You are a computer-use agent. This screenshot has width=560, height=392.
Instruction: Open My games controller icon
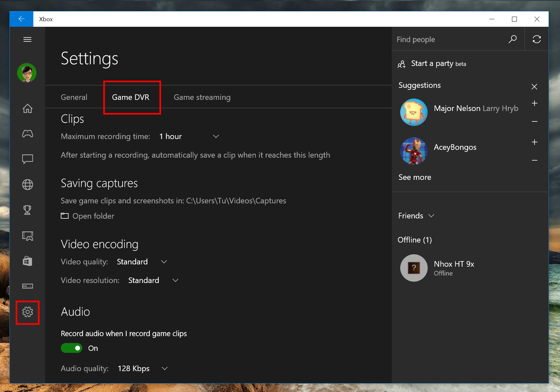click(x=27, y=133)
